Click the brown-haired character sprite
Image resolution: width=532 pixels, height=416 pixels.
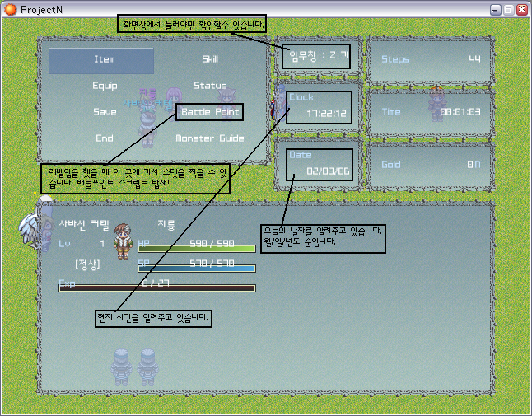(124, 243)
